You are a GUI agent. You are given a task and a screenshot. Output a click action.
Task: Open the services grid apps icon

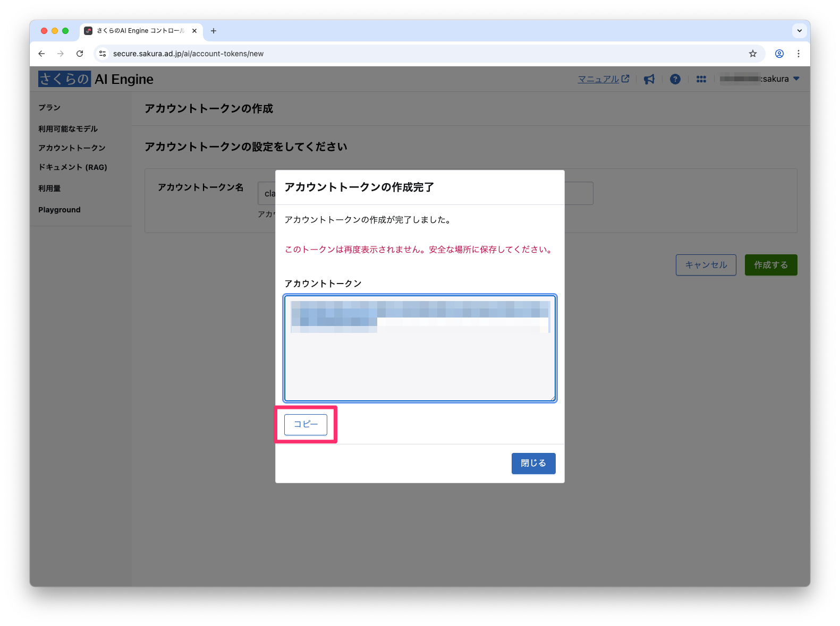701,79
